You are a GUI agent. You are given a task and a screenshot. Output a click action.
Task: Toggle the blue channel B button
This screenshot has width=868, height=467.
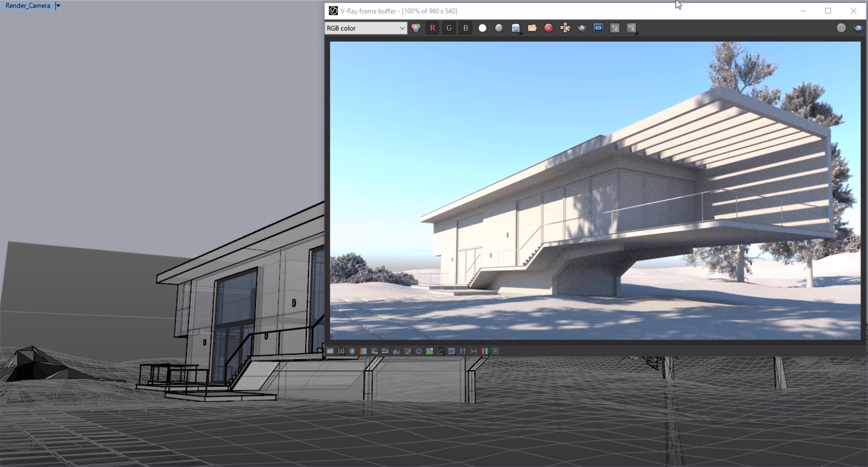click(466, 28)
